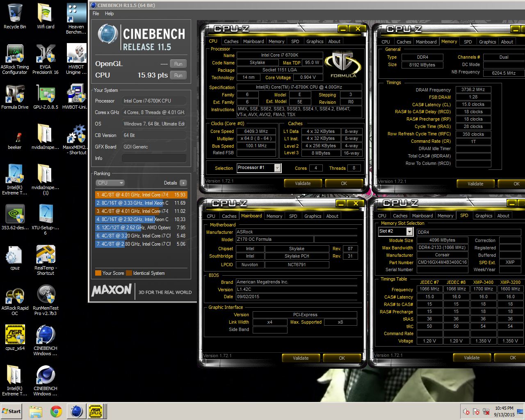Click the Info input field in Your System

[x=154, y=158]
